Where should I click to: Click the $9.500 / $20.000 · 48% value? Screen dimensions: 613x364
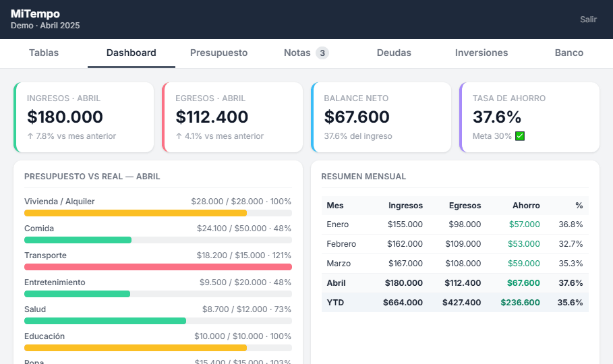point(245,282)
